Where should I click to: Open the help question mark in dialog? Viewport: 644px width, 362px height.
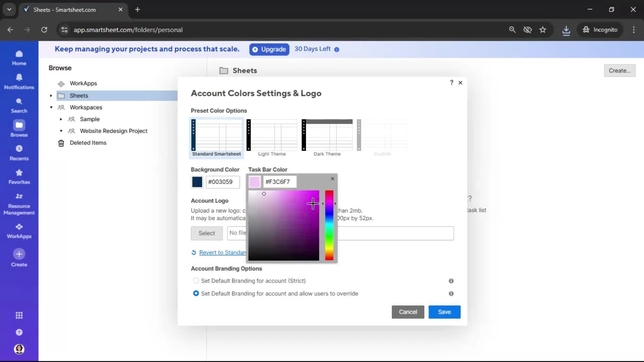pos(451,82)
